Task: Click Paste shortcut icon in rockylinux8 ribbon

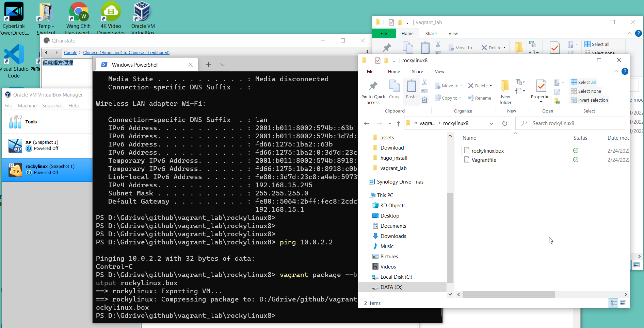Action: tap(424, 100)
